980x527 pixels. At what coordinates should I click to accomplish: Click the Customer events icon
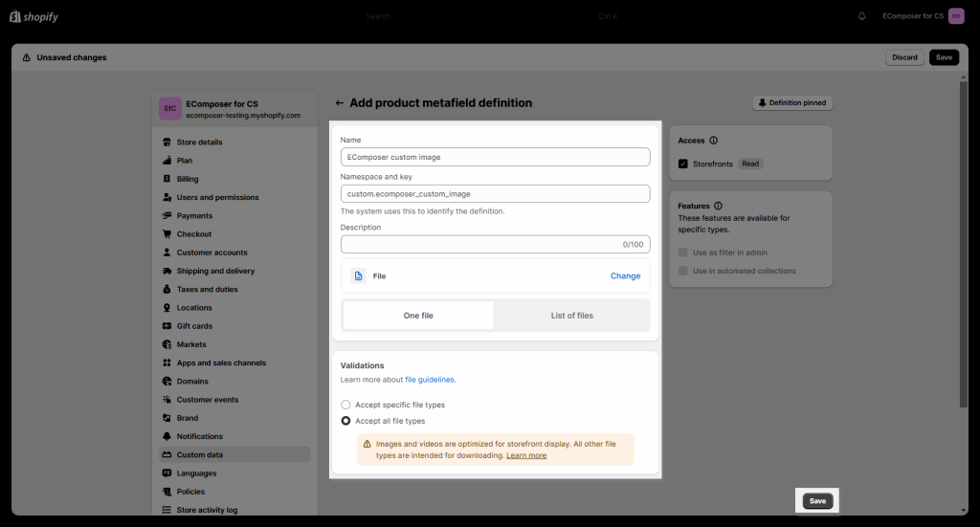point(167,400)
